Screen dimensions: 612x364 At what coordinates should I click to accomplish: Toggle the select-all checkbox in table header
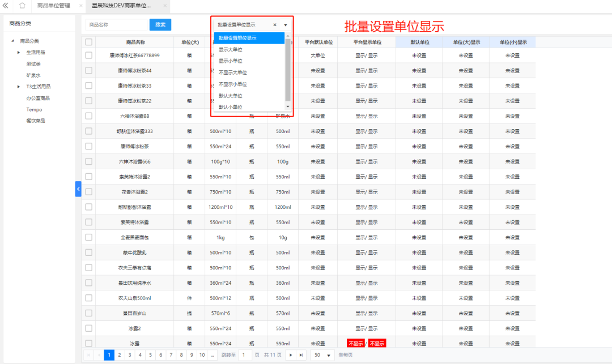tap(88, 42)
